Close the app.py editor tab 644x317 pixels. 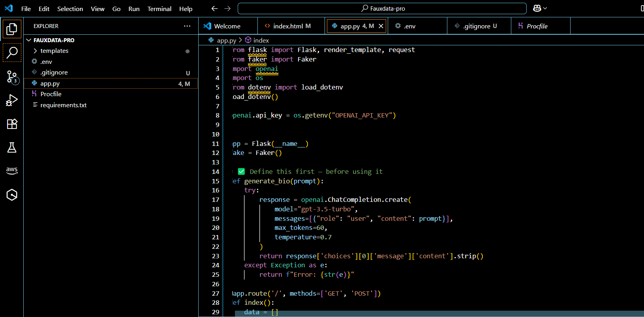381,26
